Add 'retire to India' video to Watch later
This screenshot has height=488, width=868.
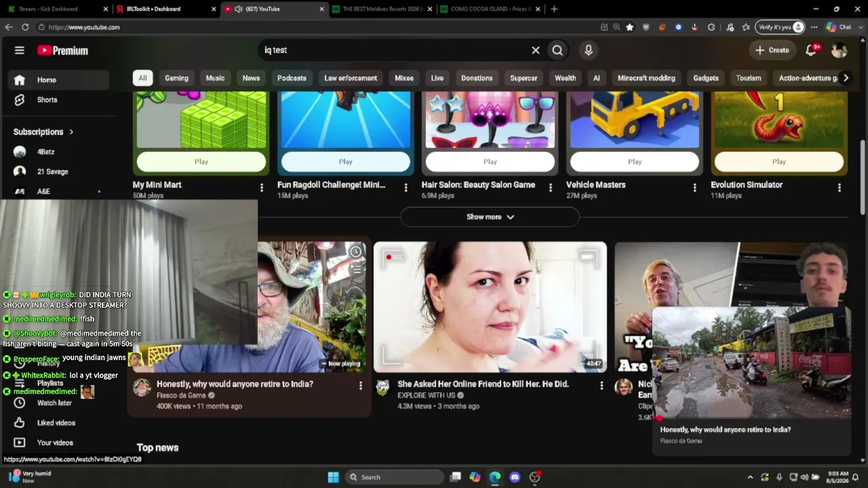tap(355, 252)
